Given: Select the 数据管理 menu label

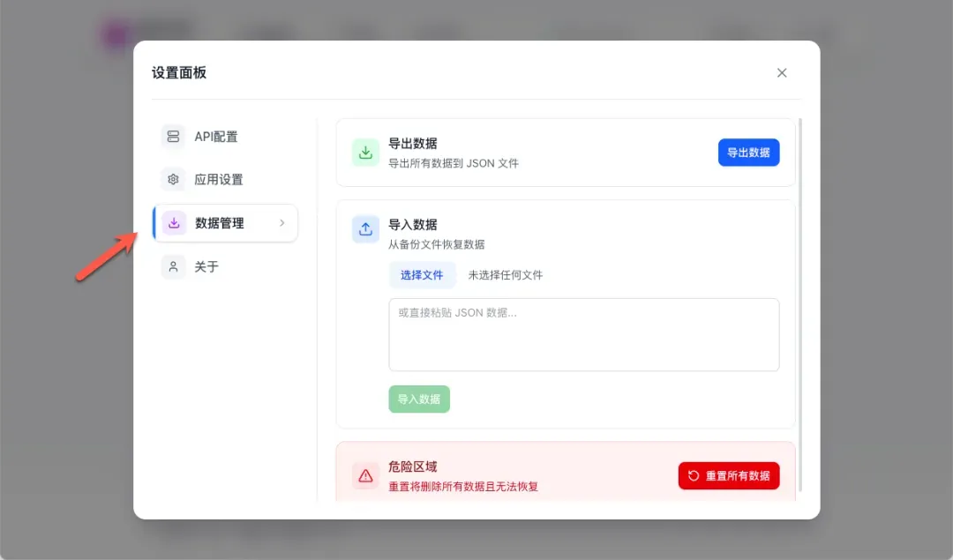Looking at the screenshot, I should (x=220, y=223).
